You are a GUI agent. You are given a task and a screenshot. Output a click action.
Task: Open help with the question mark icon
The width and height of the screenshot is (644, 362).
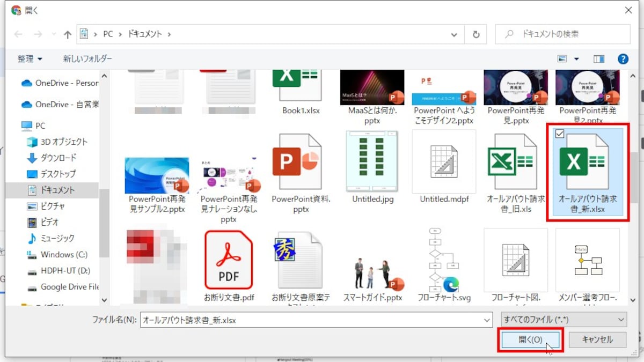623,58
